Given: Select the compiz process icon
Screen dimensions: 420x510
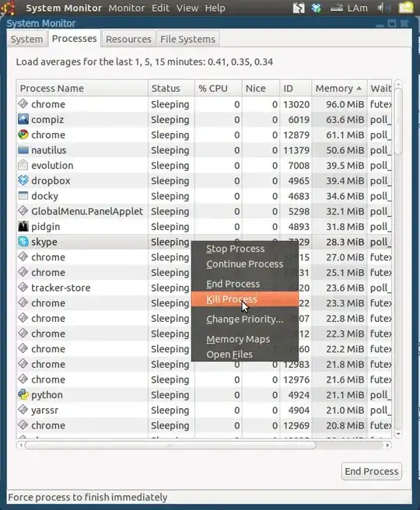Looking at the screenshot, I should click(23, 120).
